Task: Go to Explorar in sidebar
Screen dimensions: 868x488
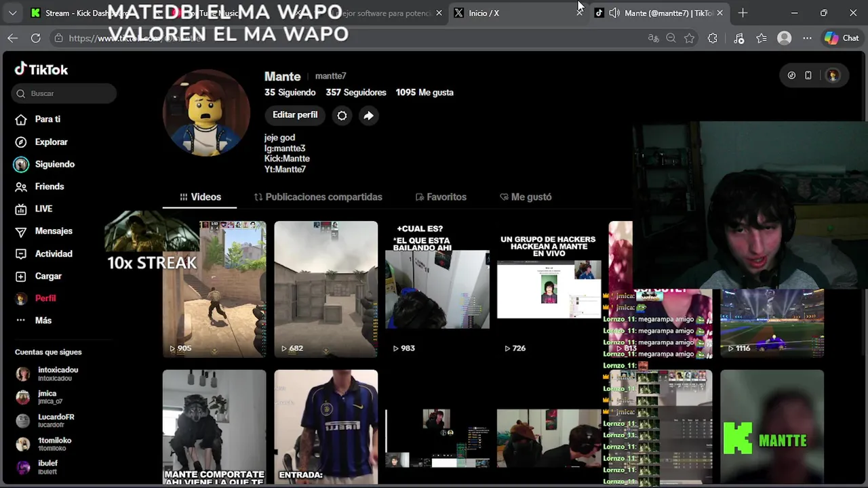Action: tap(51, 142)
